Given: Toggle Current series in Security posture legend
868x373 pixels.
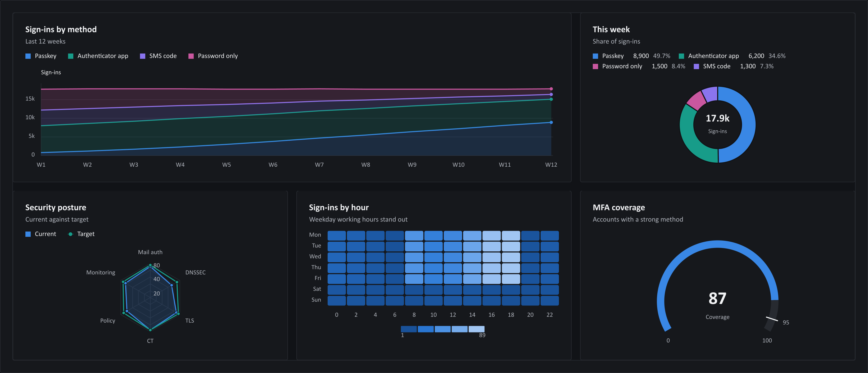Looking at the screenshot, I should tap(41, 234).
